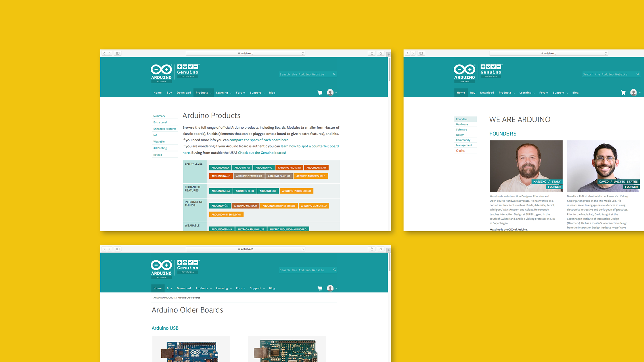Click the Arduino UNO board image

[x=191, y=349]
